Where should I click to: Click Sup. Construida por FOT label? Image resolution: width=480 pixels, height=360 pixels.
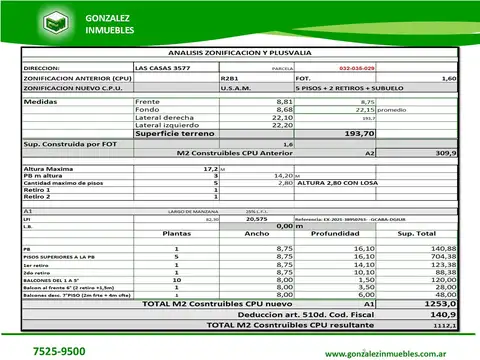coord(70,144)
